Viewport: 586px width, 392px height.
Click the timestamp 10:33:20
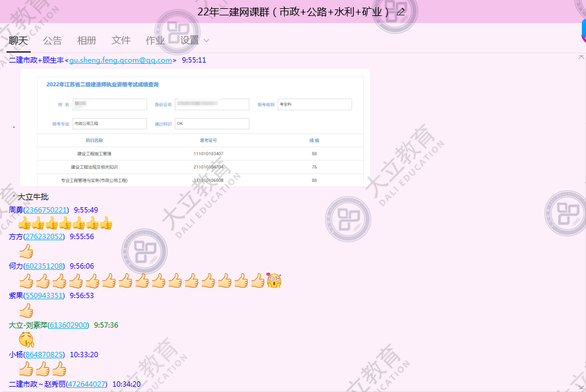pyautogui.click(x=84, y=354)
